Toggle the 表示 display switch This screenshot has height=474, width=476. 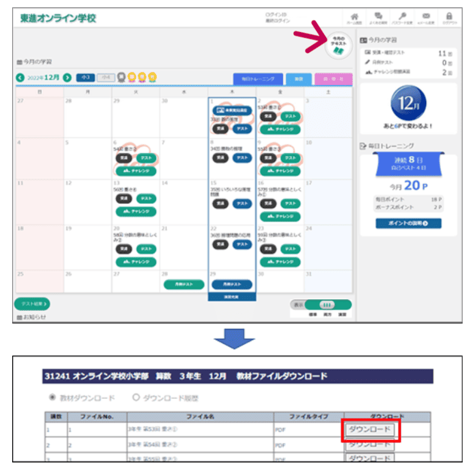tap(328, 305)
